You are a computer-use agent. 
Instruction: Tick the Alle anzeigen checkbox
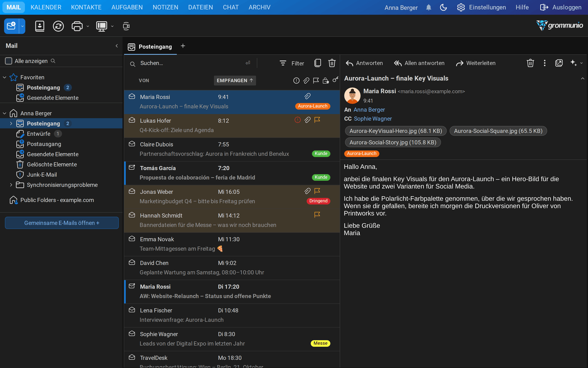tap(9, 61)
